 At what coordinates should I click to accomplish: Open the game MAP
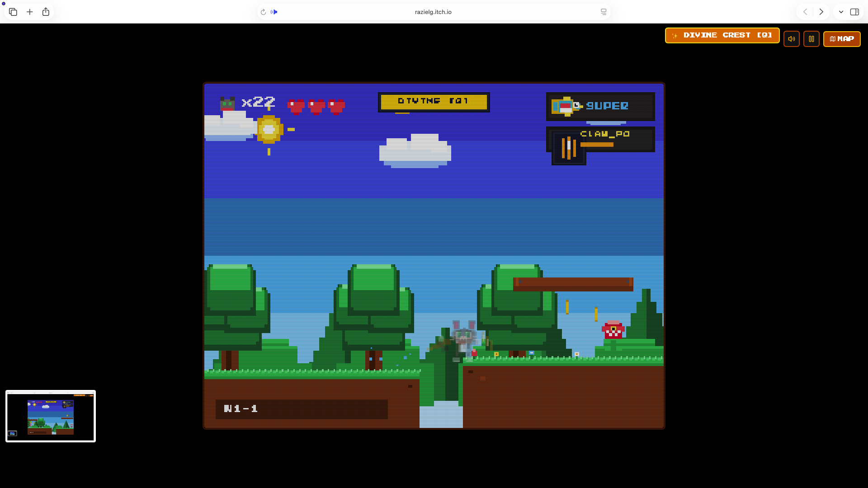click(842, 39)
